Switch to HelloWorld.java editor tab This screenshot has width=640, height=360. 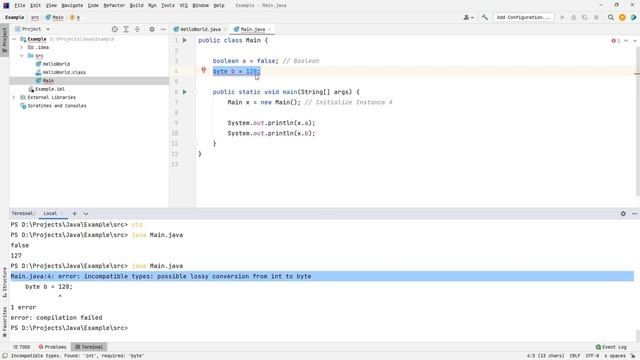tap(200, 29)
